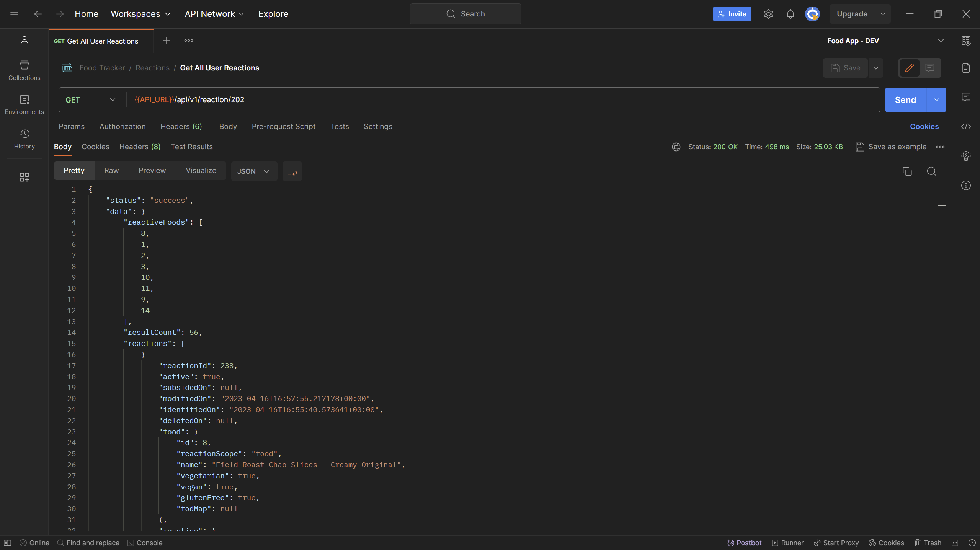Open environment quick look icon
Viewport: 980px width, 551px height.
click(x=966, y=41)
